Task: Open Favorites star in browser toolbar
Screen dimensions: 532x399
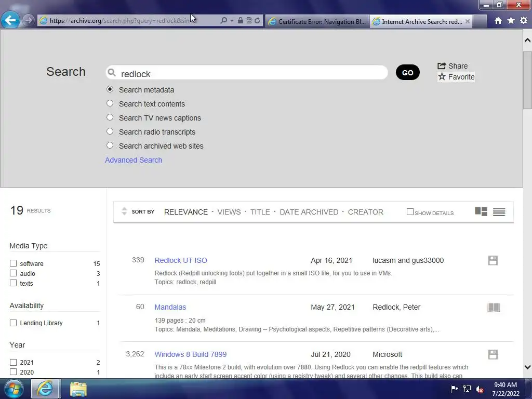Action: point(511,21)
